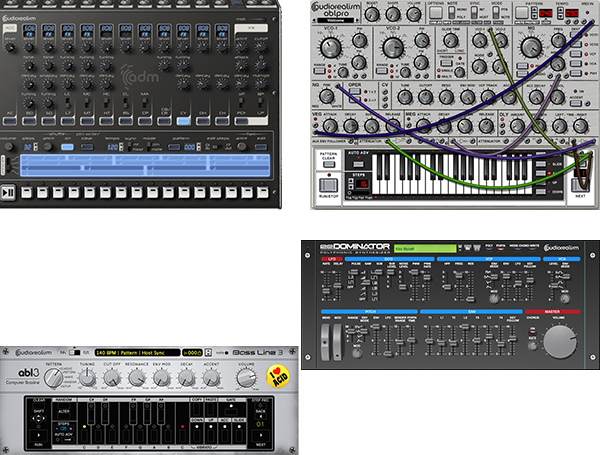Click the play/pause button in ADM drum machine
600x455 pixels.
pyautogui.click(x=8, y=192)
